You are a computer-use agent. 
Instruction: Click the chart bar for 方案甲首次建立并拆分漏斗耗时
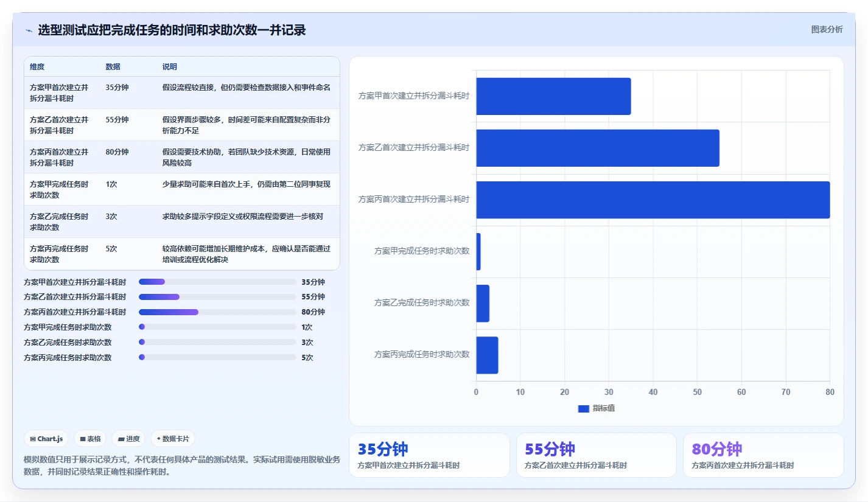pos(553,96)
